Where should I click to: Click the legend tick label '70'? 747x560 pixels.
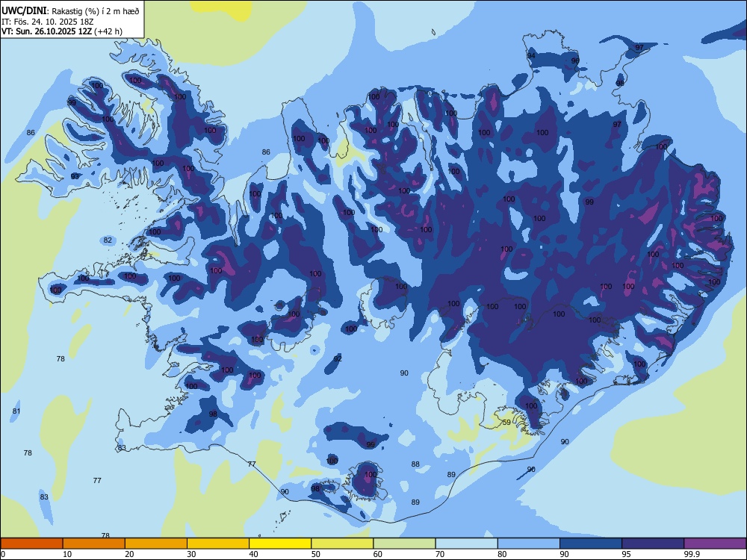[440, 554]
